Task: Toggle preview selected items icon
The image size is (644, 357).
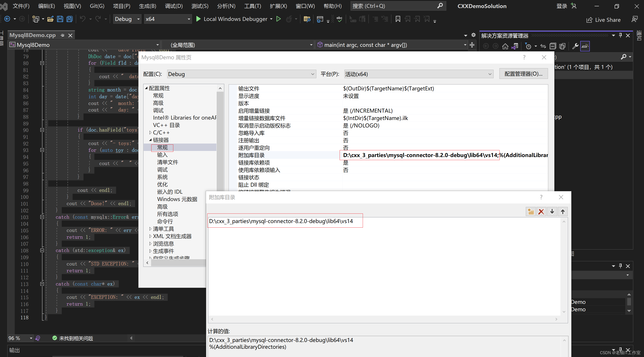Action: (x=585, y=46)
